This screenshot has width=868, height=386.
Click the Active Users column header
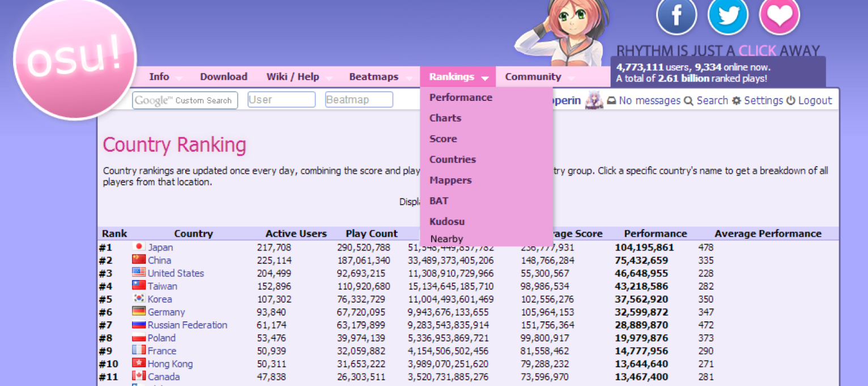tap(296, 234)
